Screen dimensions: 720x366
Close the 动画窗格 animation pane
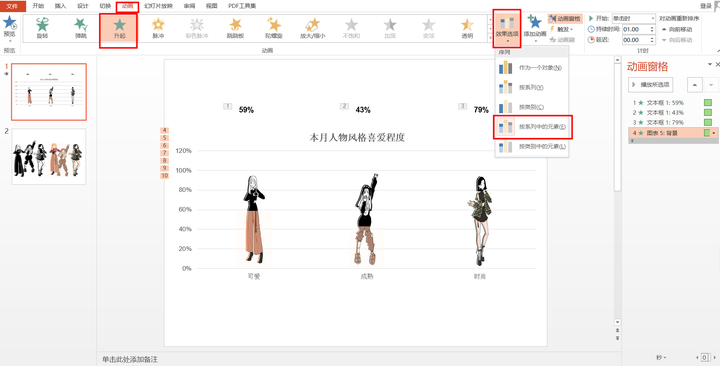tap(717, 65)
